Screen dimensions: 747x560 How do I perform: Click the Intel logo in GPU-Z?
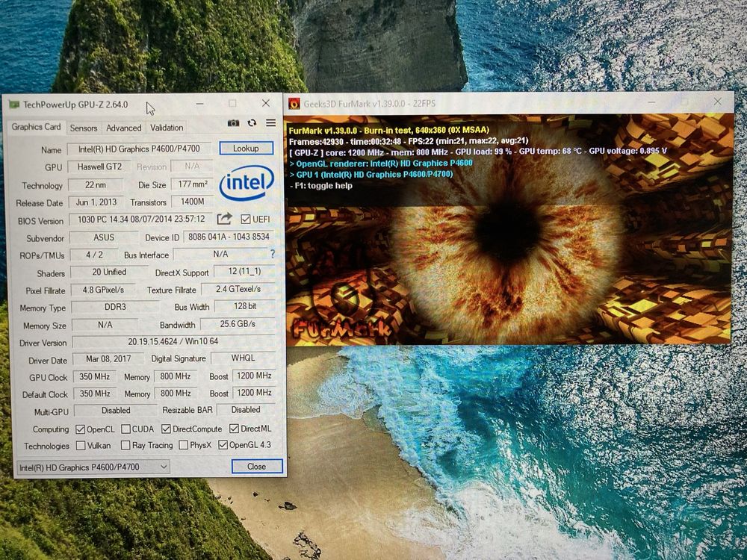pyautogui.click(x=247, y=182)
